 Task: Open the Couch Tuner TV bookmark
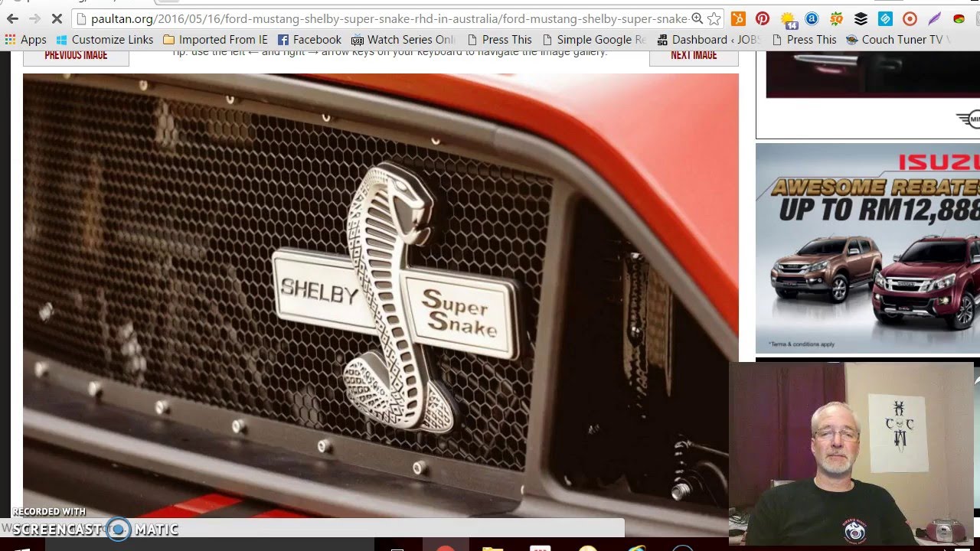click(x=896, y=40)
